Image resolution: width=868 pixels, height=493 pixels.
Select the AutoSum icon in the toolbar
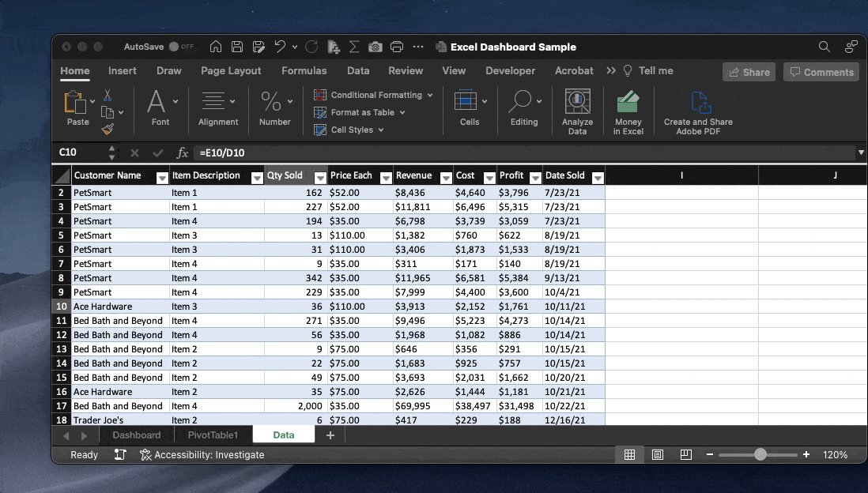(353, 46)
